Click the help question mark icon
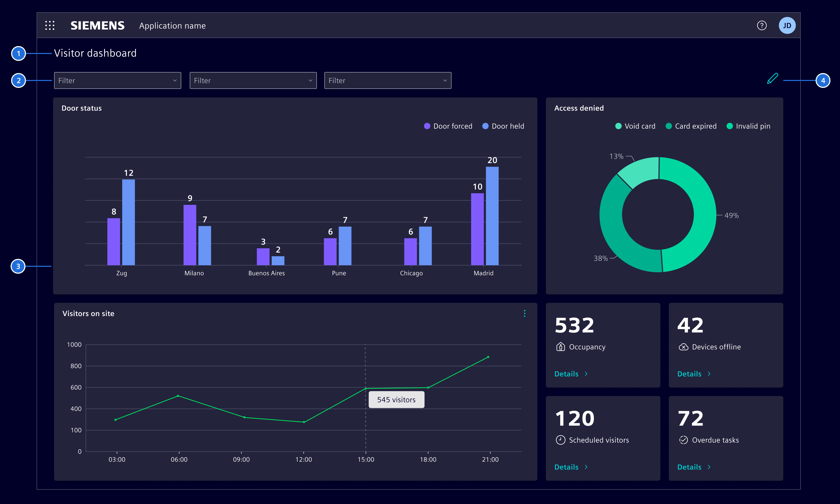 [x=762, y=25]
